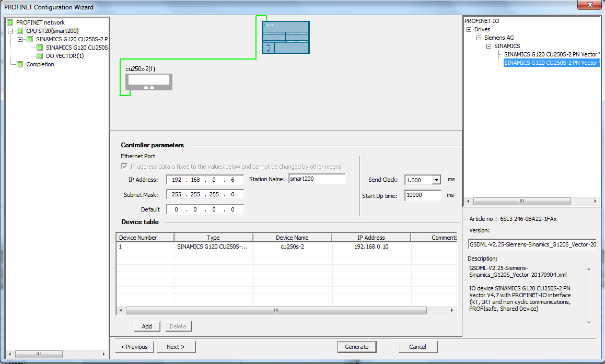Click the Delete device button
605x364 pixels.
pos(178,326)
